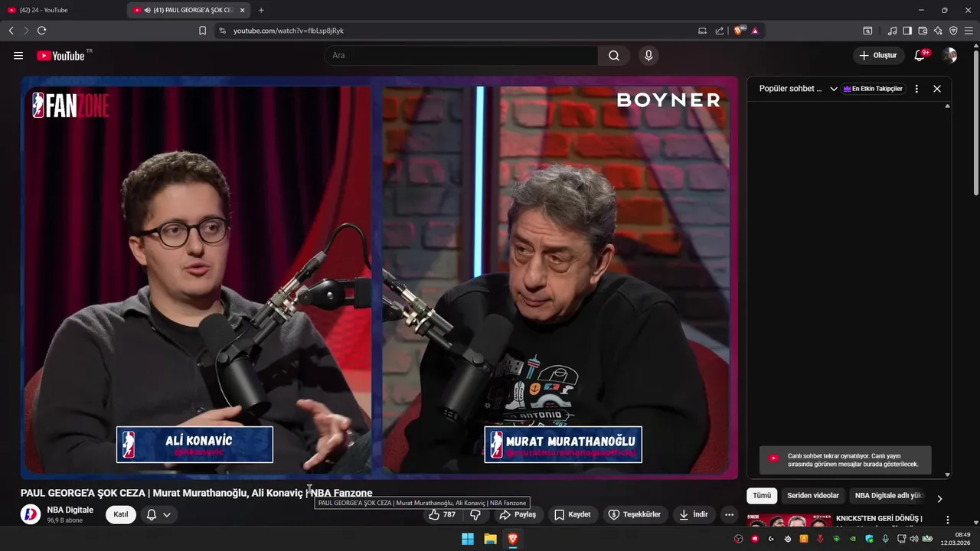Image resolution: width=980 pixels, height=551 pixels.
Task: Click the microphone tray icon
Action: [x=885, y=539]
